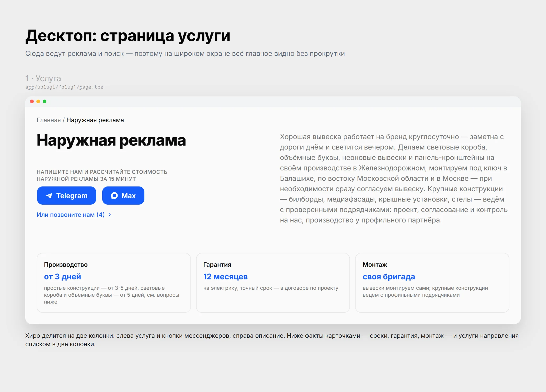546x392 pixels.
Task: Click the 'простые конструкции — от 3-5 дней' note
Action: (111, 295)
